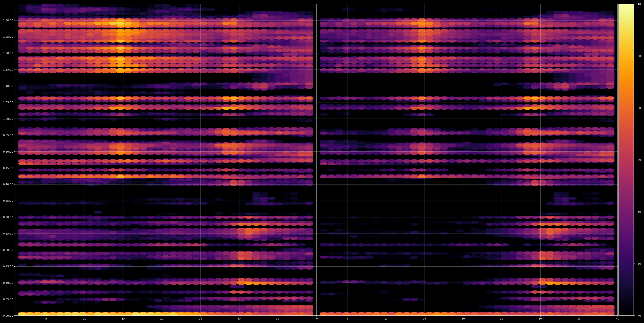Select the 1:30:00 y-axis tick label
The width and height of the screenshot is (644, 323).
tap(8, 20)
